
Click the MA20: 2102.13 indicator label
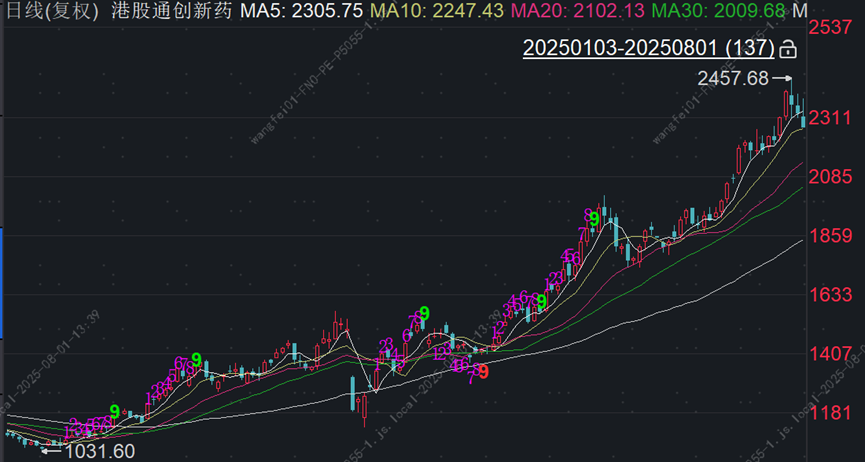click(578, 9)
